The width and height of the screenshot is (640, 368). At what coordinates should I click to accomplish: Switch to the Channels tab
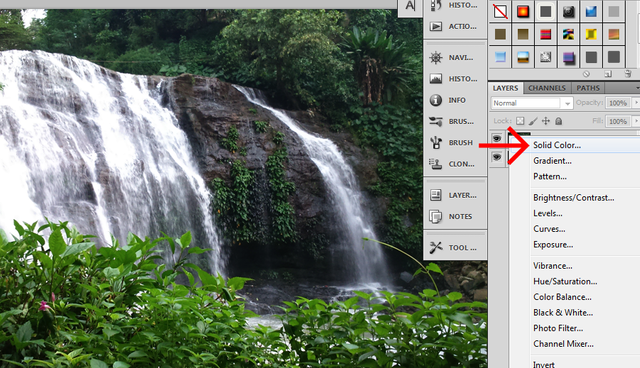coord(547,88)
